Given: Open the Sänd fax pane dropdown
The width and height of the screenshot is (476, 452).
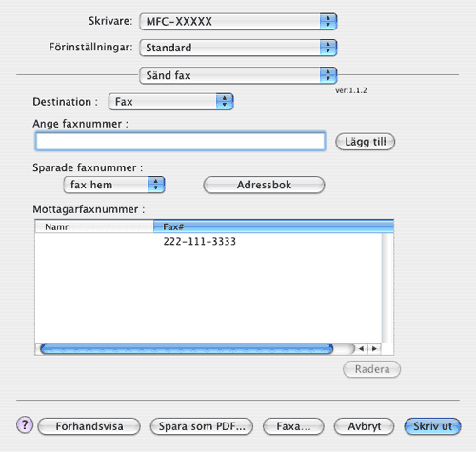Looking at the screenshot, I should [x=238, y=75].
